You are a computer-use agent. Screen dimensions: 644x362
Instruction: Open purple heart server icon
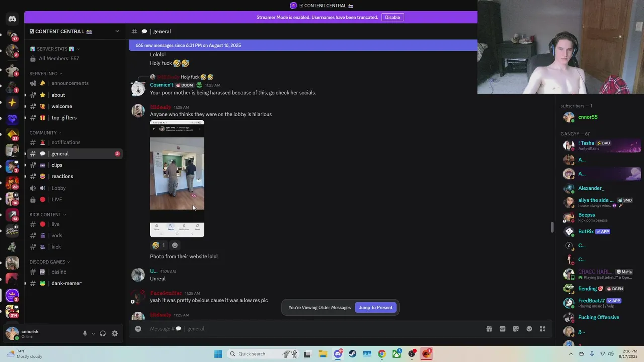(12, 119)
